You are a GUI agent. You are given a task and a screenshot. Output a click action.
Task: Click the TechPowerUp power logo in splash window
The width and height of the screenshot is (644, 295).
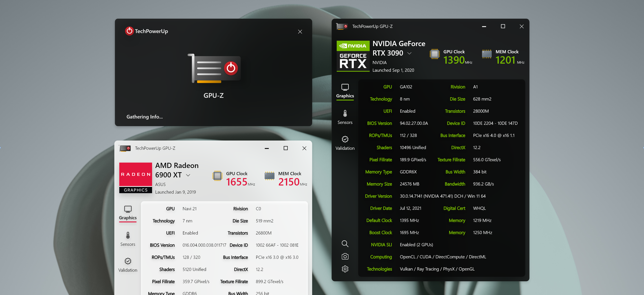[x=129, y=31]
